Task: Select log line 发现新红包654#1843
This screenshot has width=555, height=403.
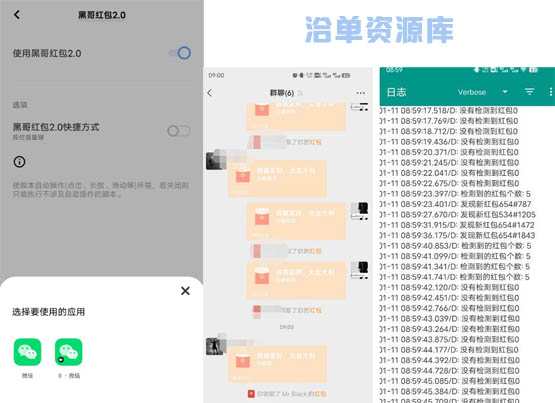Action: point(457,235)
